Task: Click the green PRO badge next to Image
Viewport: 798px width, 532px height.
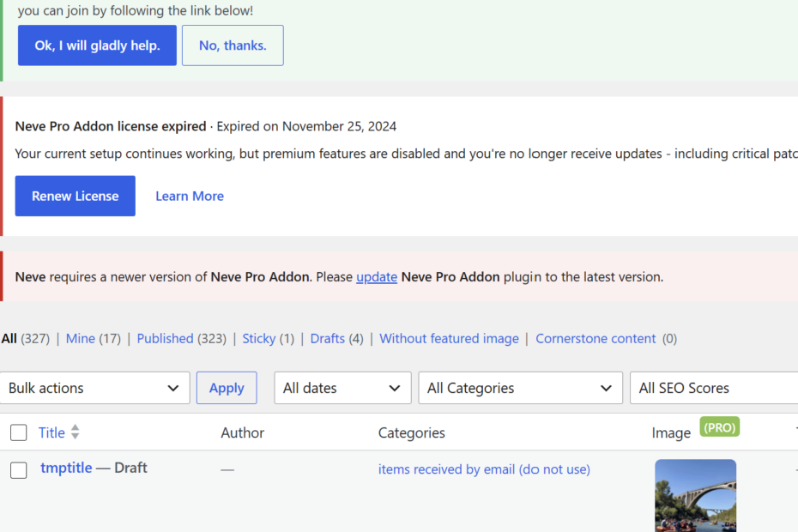Action: click(x=720, y=427)
